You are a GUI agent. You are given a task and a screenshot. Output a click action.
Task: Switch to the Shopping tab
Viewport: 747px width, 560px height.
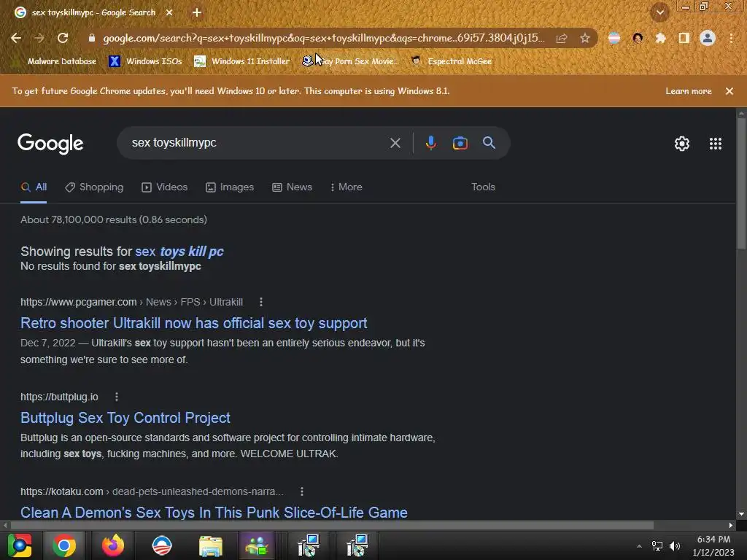[94, 187]
